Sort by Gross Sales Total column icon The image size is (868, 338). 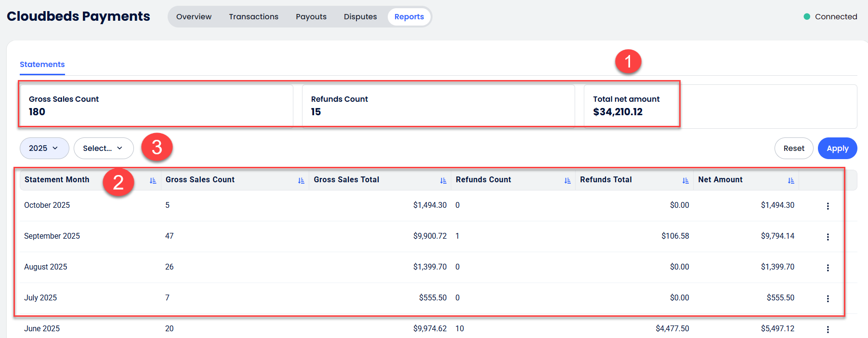(443, 180)
